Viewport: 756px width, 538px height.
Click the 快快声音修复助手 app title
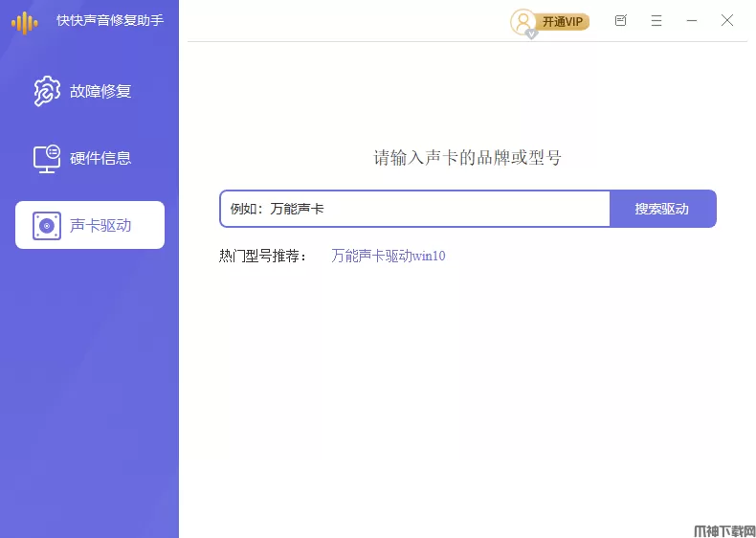pos(110,20)
